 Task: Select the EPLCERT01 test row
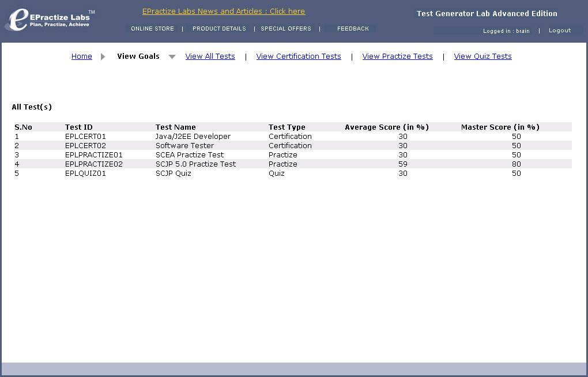tap(85, 137)
